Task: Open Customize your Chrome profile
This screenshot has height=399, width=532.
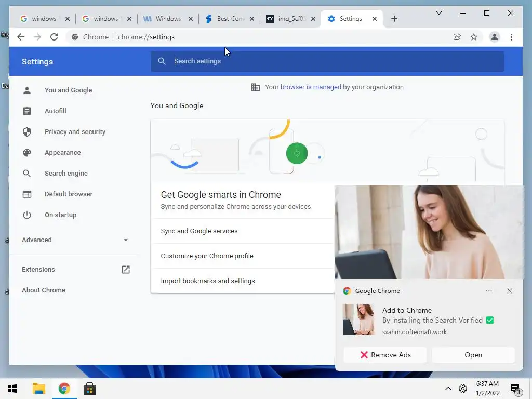Action: (x=242, y=256)
